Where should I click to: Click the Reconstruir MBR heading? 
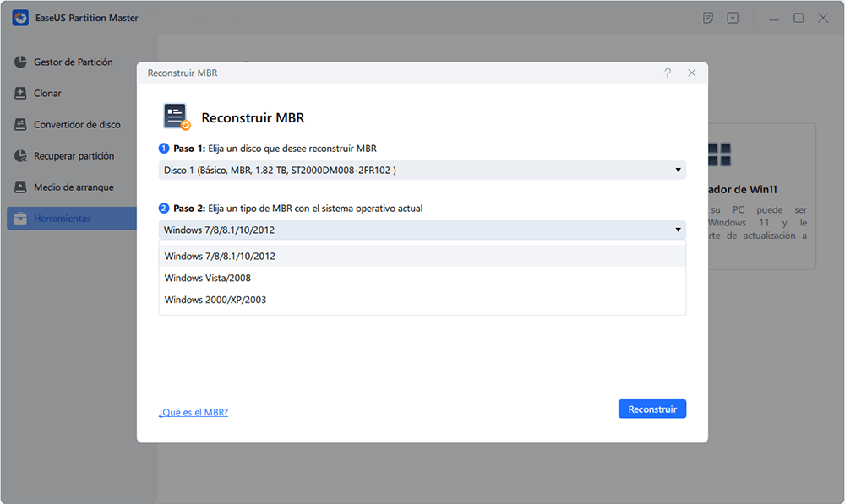[x=253, y=117]
